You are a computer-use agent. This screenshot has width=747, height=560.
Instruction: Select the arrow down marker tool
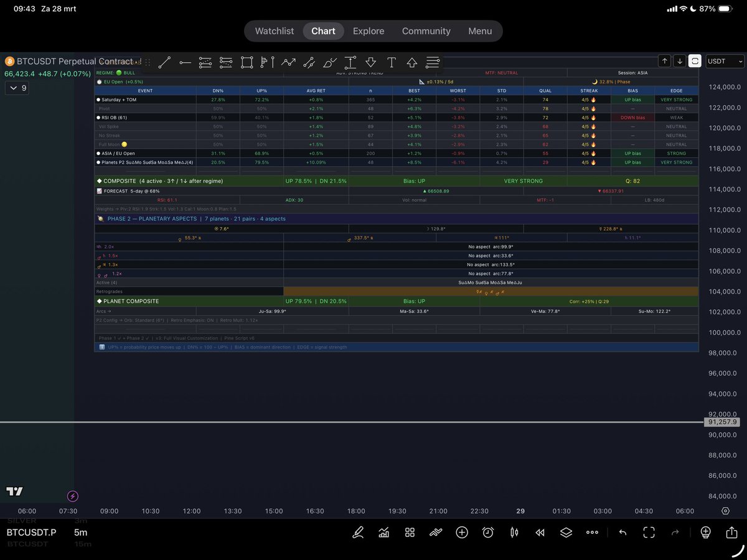[x=371, y=62]
